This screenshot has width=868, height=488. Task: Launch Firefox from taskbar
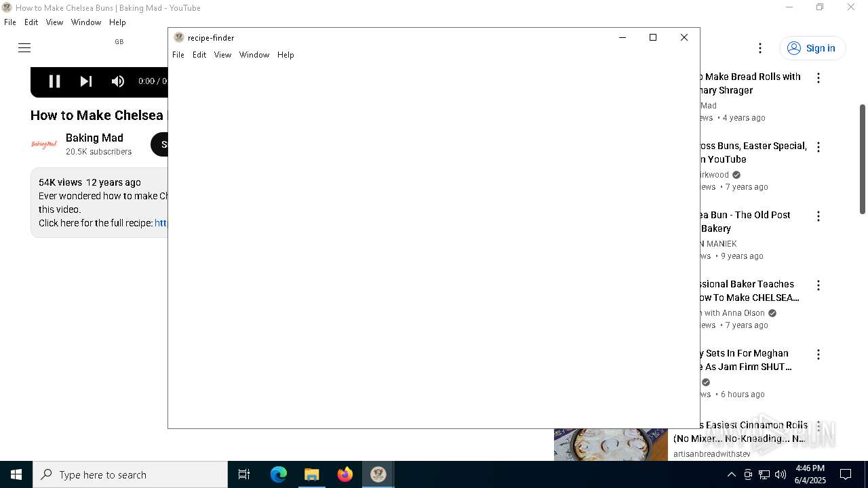(x=345, y=474)
